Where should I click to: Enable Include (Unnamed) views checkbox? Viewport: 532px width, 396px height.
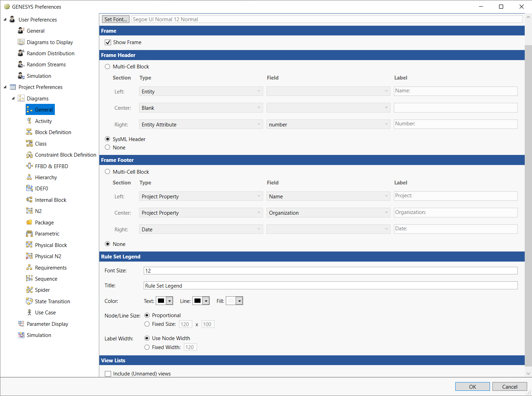click(108, 374)
